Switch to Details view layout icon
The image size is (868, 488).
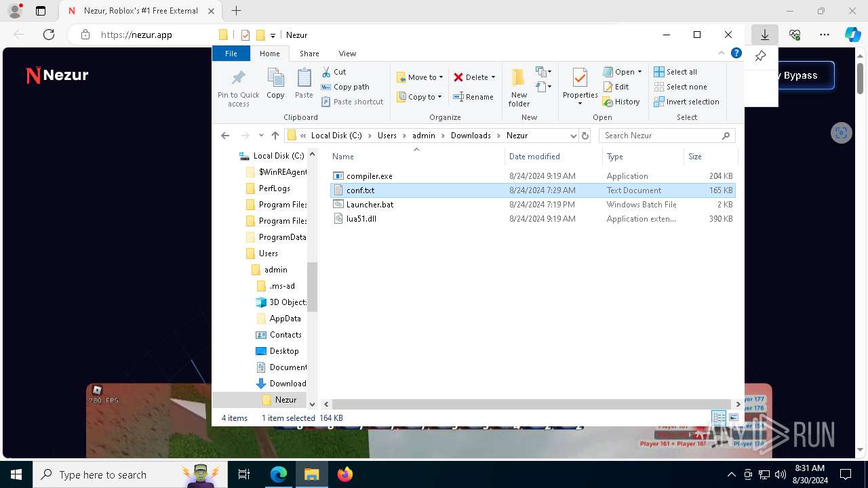coord(719,418)
